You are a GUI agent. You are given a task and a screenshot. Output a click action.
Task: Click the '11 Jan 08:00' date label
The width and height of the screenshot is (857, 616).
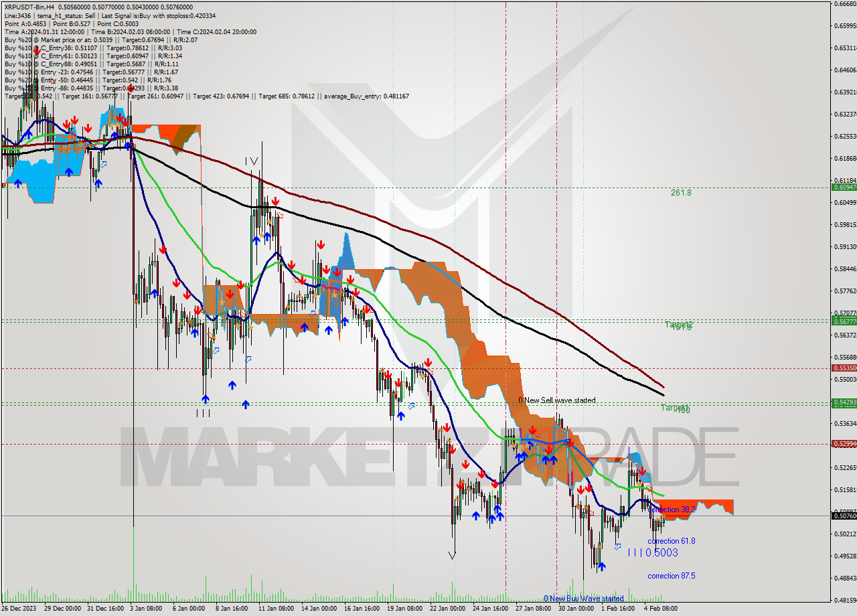coord(276,609)
